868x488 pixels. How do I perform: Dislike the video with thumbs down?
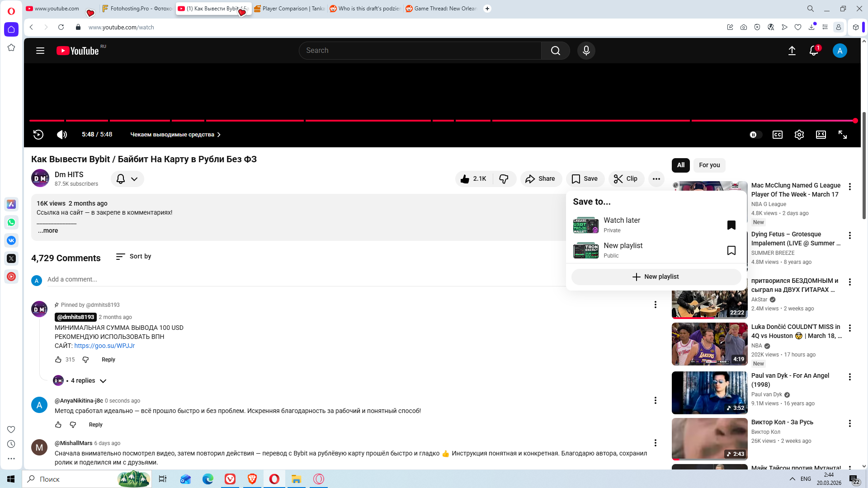point(504,179)
